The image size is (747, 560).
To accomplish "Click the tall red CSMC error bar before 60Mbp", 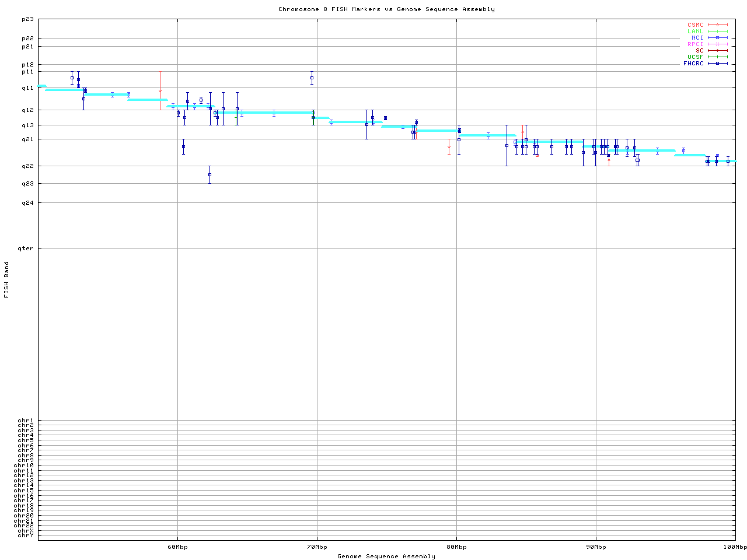I will tap(160, 90).
